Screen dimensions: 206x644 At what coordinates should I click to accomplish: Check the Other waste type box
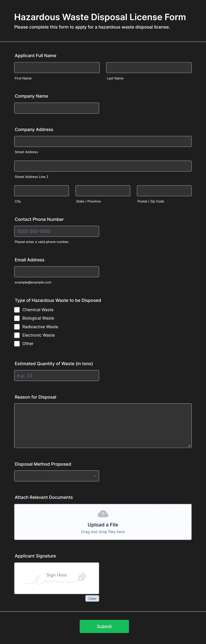pos(17,344)
